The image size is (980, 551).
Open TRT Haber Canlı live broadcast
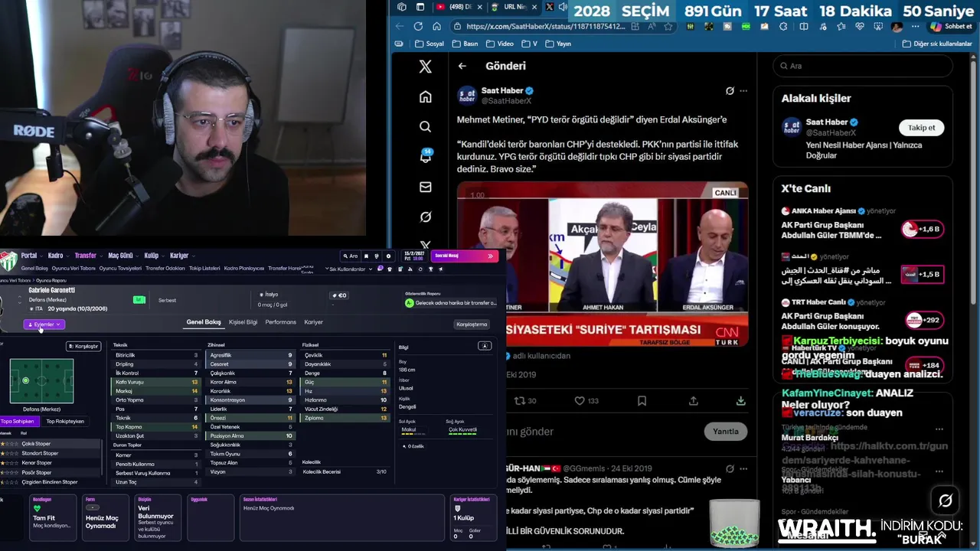pyautogui.click(x=862, y=315)
